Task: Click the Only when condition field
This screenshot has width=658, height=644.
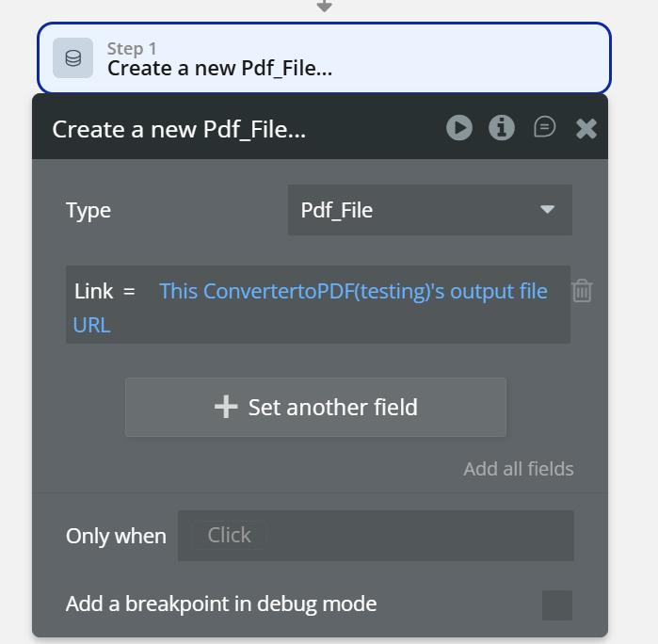Action: click(x=376, y=536)
